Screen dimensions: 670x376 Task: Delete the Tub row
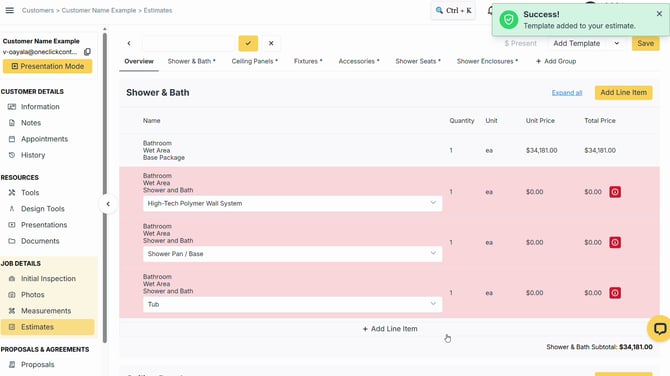(615, 293)
